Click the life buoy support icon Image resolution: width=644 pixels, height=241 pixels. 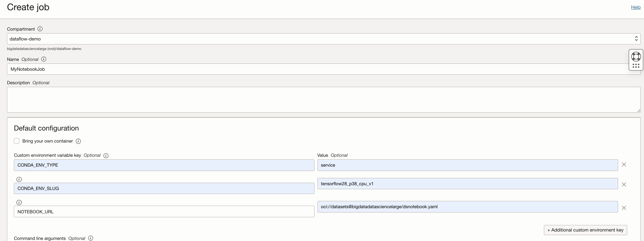636,57
